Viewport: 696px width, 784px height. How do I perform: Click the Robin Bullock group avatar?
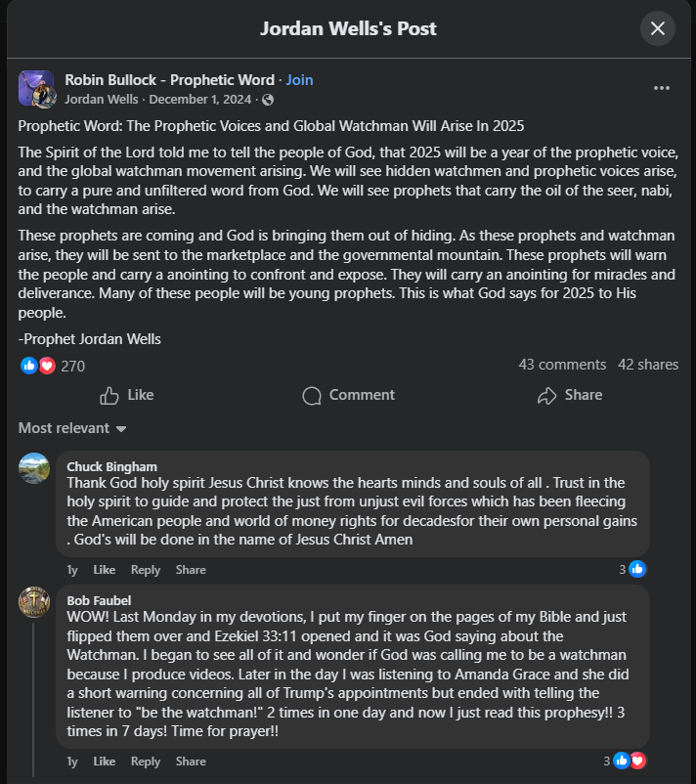(x=36, y=89)
